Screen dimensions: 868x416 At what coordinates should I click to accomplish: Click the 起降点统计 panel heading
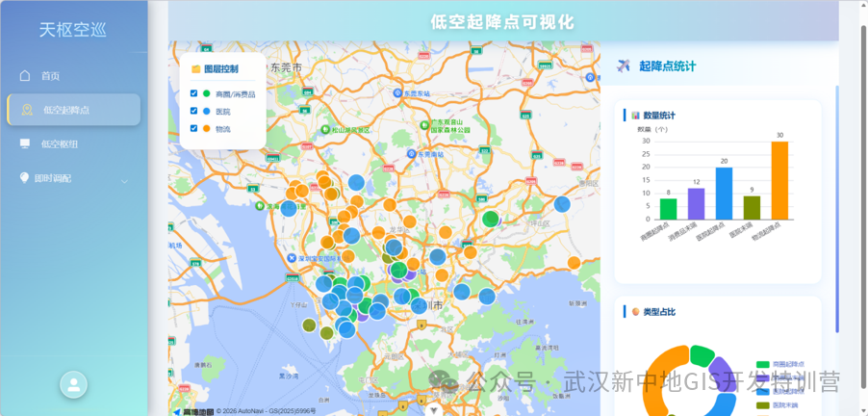coord(668,66)
